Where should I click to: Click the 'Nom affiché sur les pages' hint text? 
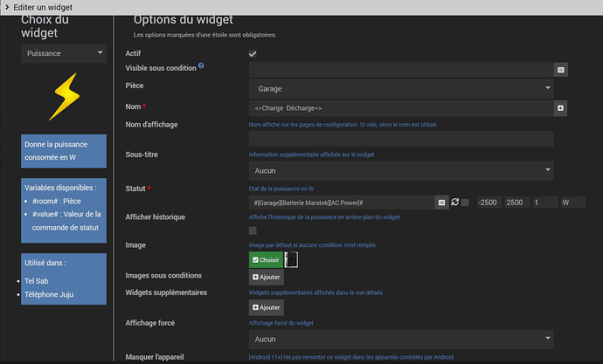point(343,125)
